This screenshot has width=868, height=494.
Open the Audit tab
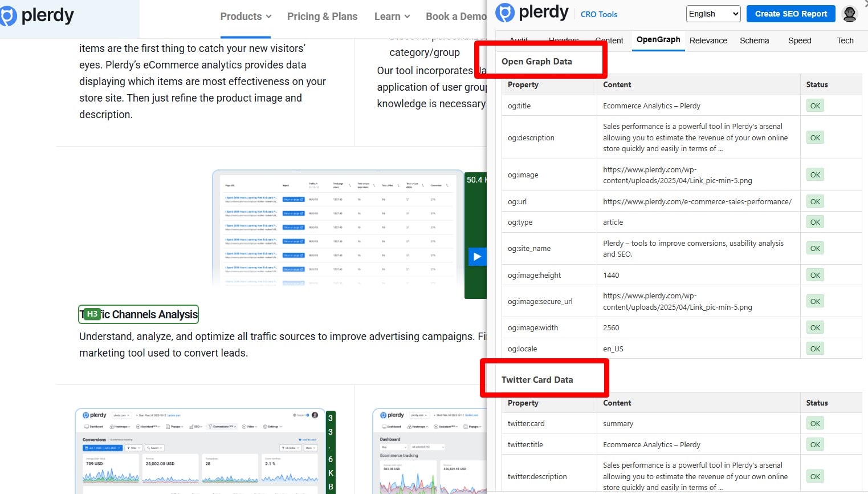(x=518, y=41)
